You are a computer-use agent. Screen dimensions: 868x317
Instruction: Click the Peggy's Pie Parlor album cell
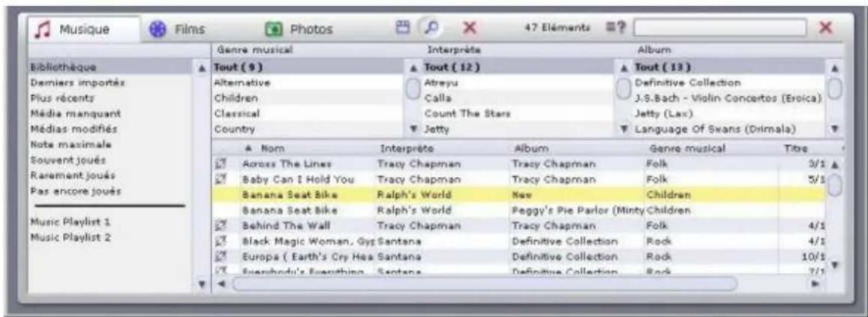click(577, 211)
